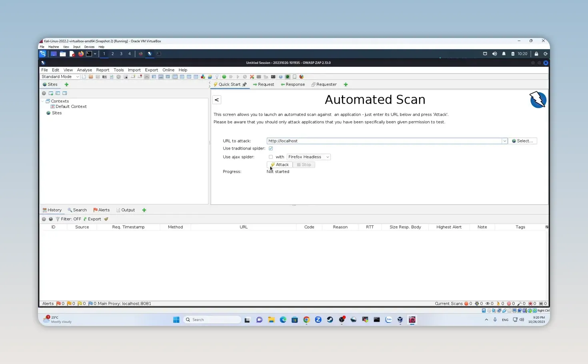Image resolution: width=588 pixels, height=364 pixels.
Task: Click the green plus beside Output tab
Action: [144, 210]
